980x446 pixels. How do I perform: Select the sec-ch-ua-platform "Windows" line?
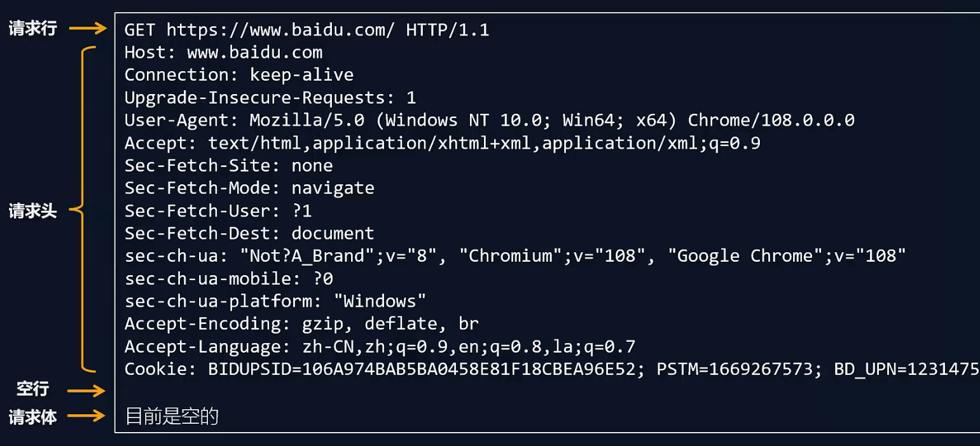(x=275, y=301)
